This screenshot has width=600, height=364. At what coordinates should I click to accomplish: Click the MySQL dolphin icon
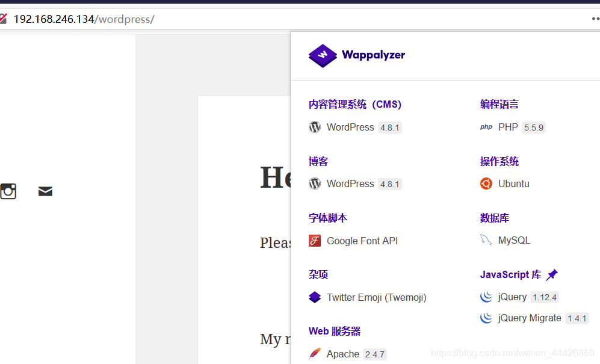tap(486, 241)
